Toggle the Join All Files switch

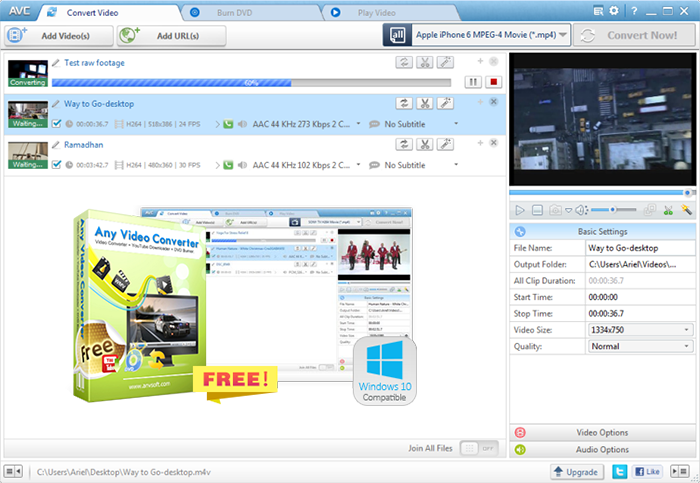(479, 448)
